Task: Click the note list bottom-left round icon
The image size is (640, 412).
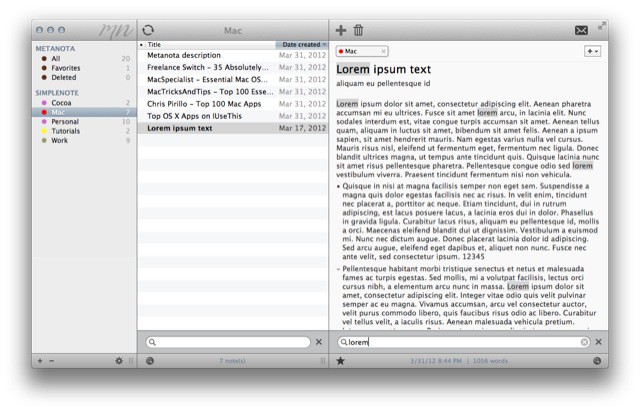Action: [x=150, y=361]
